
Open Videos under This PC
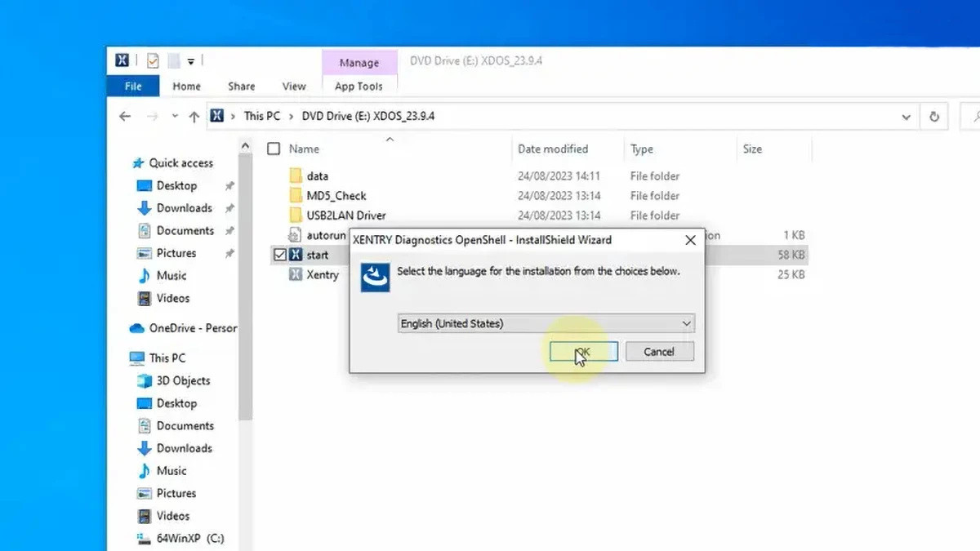pos(172,516)
